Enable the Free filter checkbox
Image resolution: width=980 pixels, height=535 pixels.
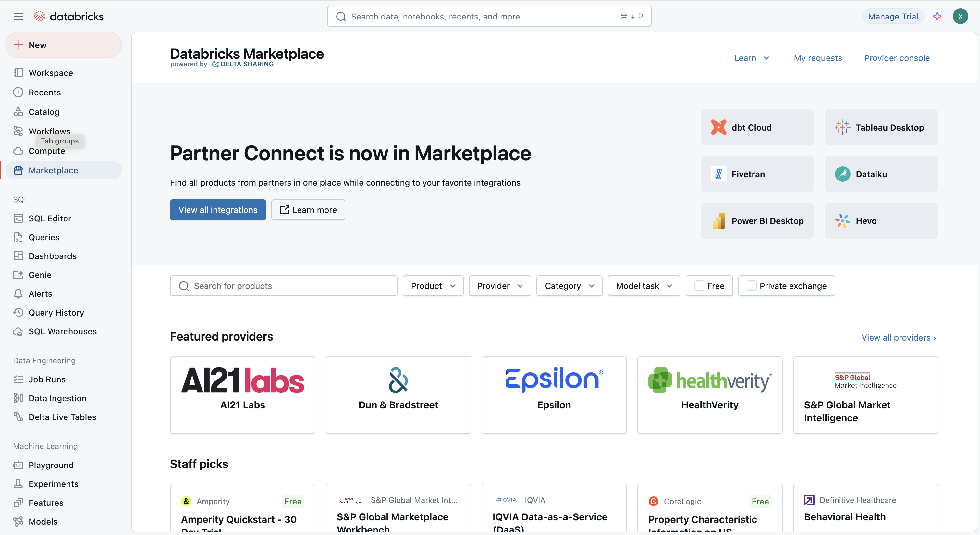pyautogui.click(x=699, y=286)
